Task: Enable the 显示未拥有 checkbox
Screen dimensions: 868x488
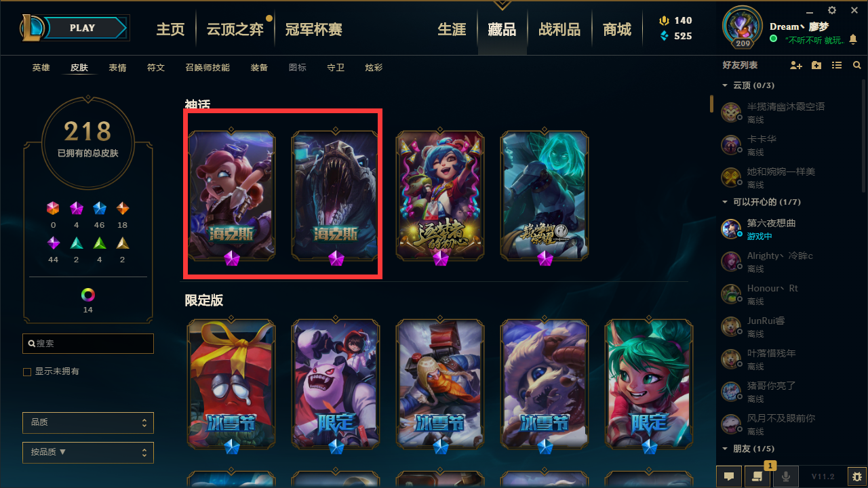Action: coord(27,371)
